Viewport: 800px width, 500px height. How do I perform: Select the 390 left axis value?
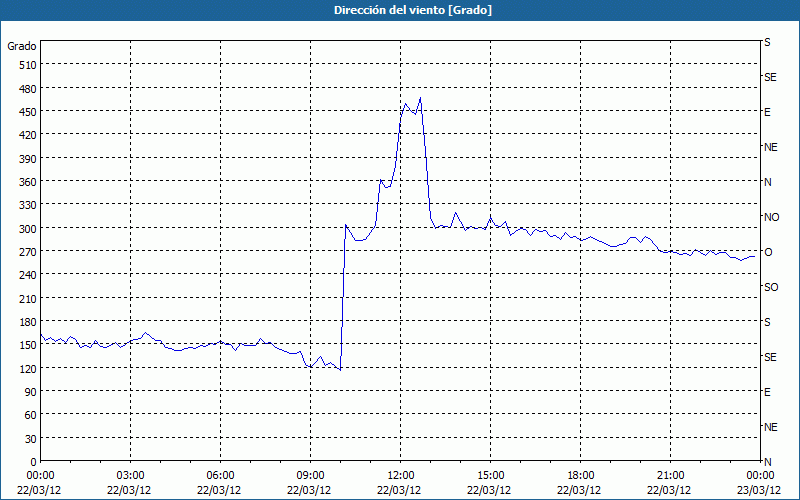coord(28,159)
